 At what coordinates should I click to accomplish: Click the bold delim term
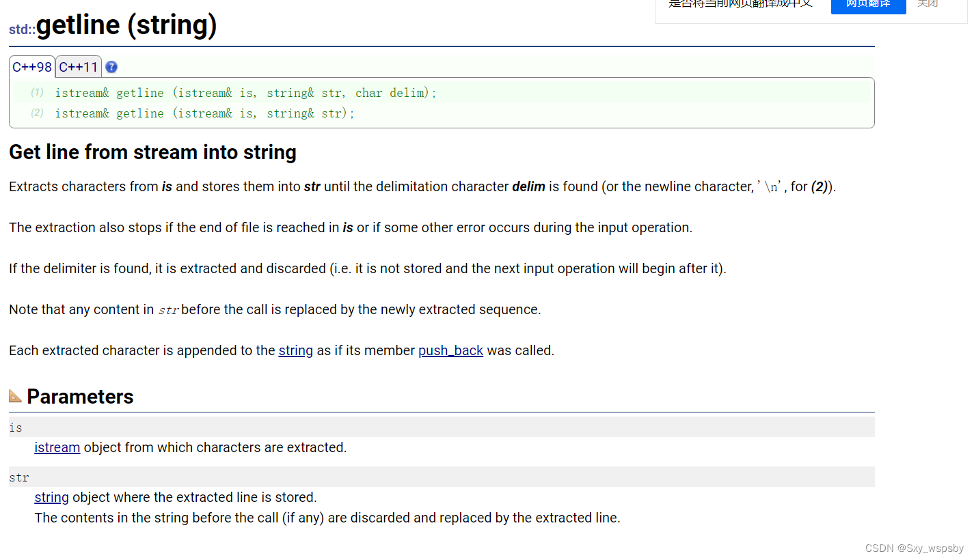pyautogui.click(x=528, y=186)
